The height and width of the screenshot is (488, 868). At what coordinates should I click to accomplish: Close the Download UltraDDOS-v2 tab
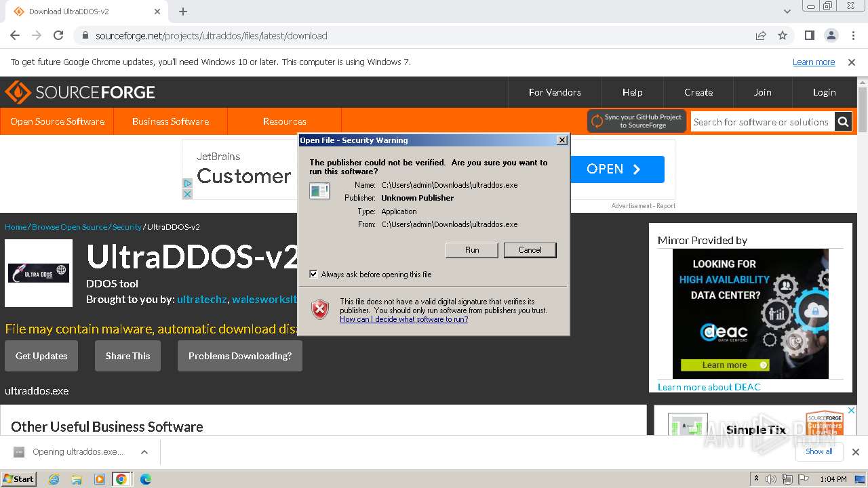[157, 12]
